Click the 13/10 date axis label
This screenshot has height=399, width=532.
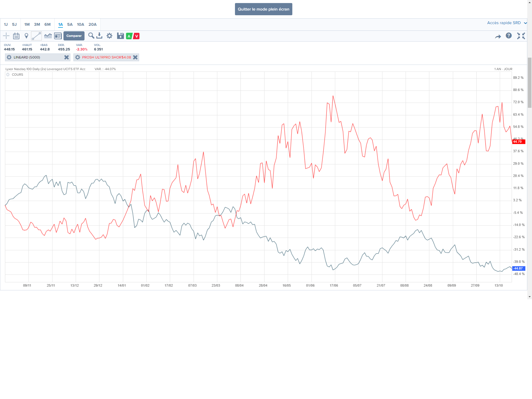click(x=498, y=285)
